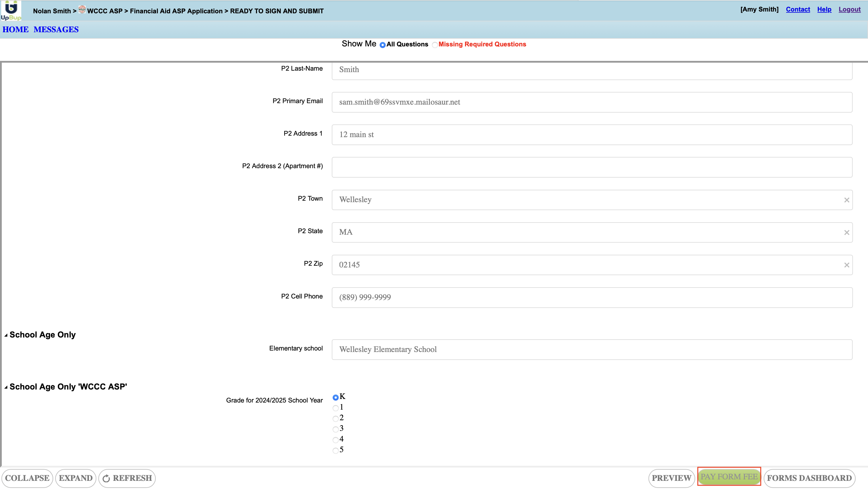
Task: Select the All Questions radio button
Action: (x=382, y=45)
